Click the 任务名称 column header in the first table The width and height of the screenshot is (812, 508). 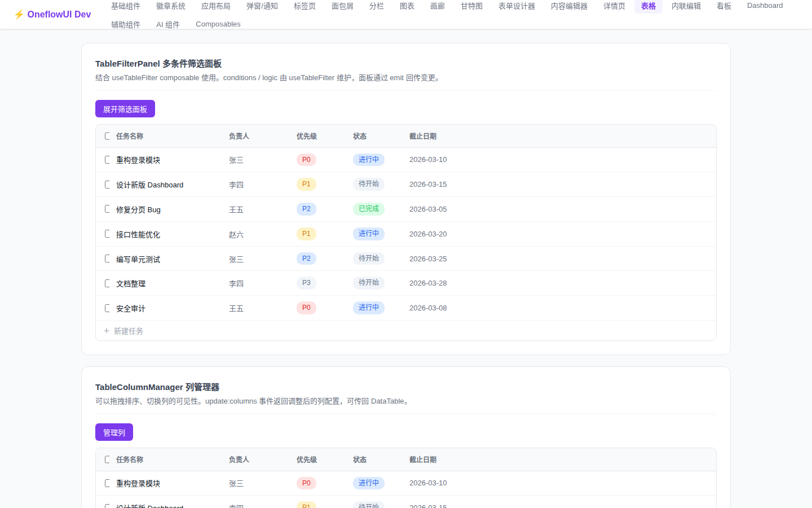pyautogui.click(x=130, y=136)
